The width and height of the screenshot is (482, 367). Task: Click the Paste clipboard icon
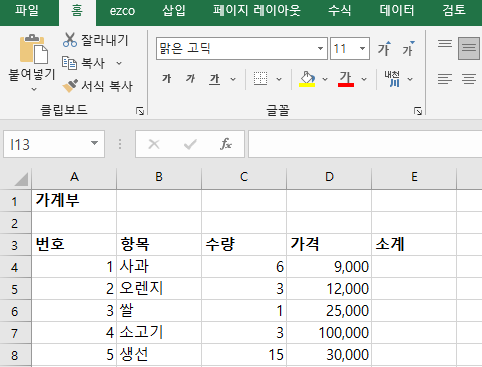34,49
